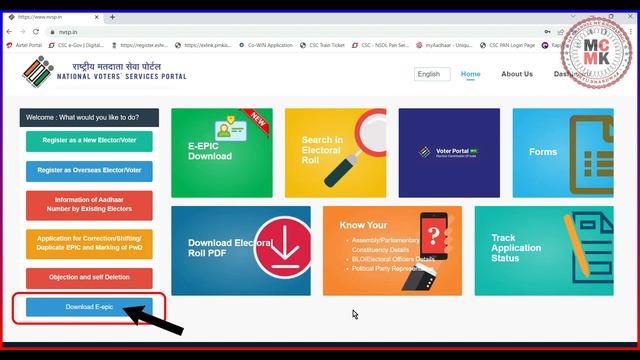Viewport: 640px width, 360px height.
Task: Click the document list icon on Forms tile
Action: click(x=591, y=155)
